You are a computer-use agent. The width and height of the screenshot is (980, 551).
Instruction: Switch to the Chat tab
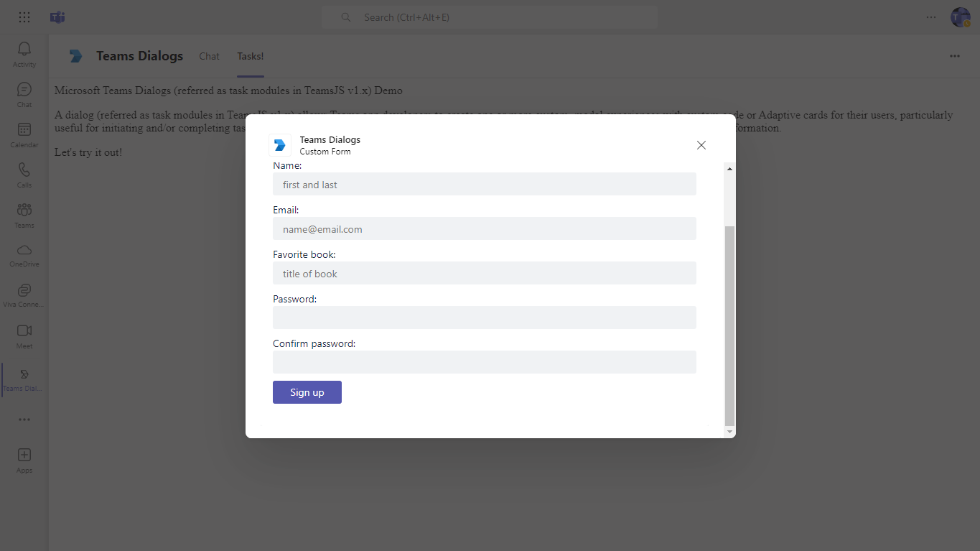[209, 56]
